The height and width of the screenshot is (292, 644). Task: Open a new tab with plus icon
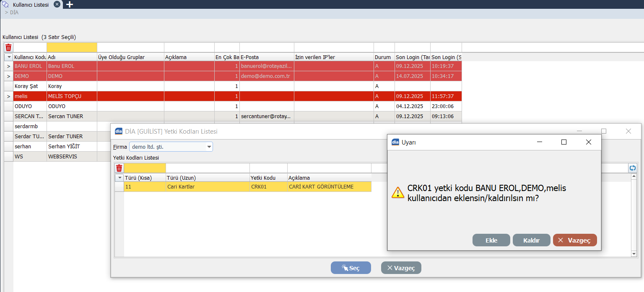pos(70,4)
